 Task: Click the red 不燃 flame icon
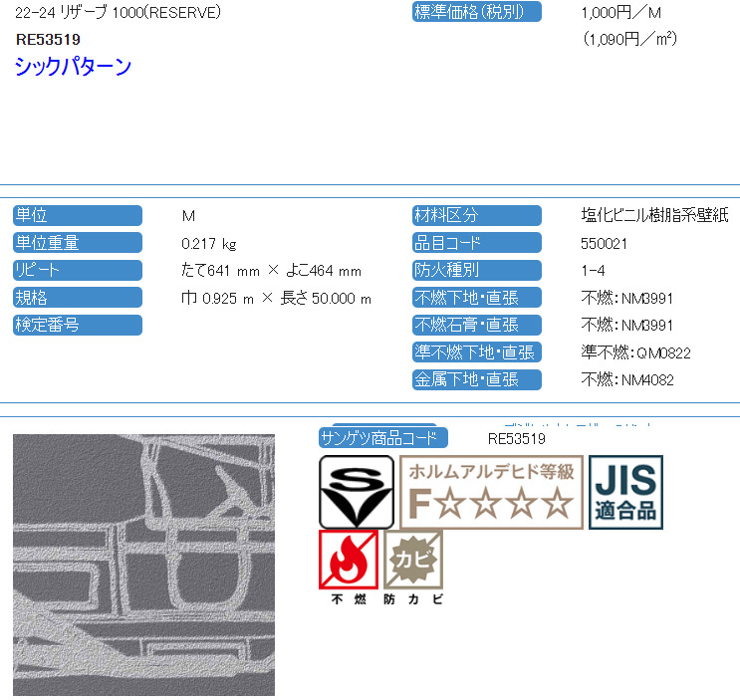(349, 560)
